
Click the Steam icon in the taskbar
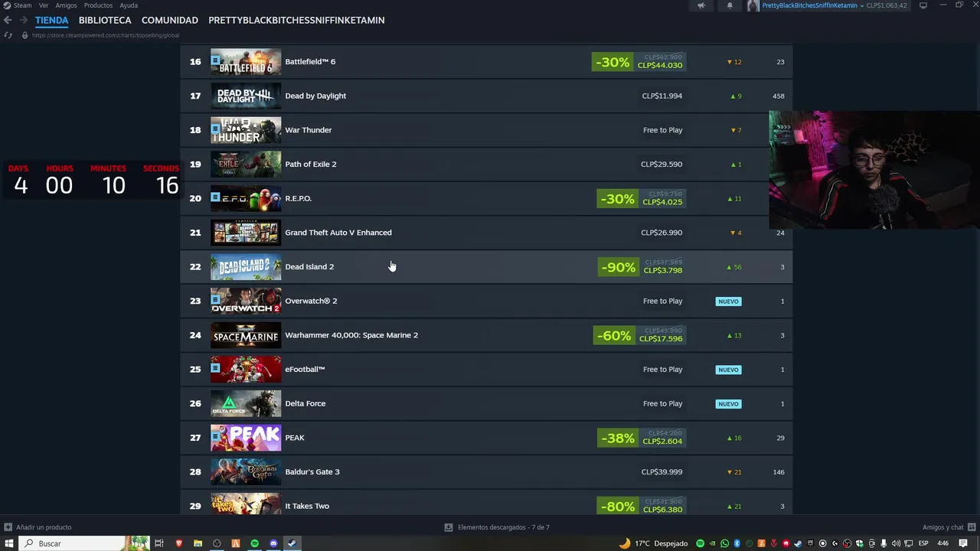point(292,543)
